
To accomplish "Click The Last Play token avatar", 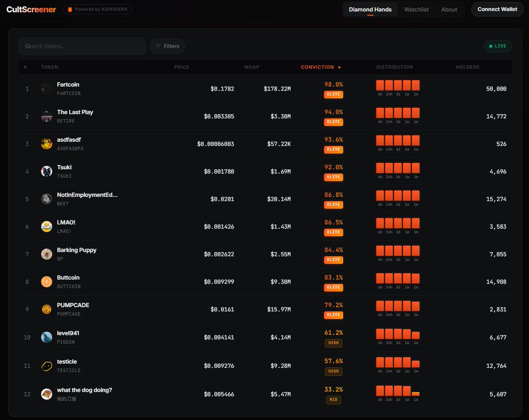I will (x=47, y=116).
